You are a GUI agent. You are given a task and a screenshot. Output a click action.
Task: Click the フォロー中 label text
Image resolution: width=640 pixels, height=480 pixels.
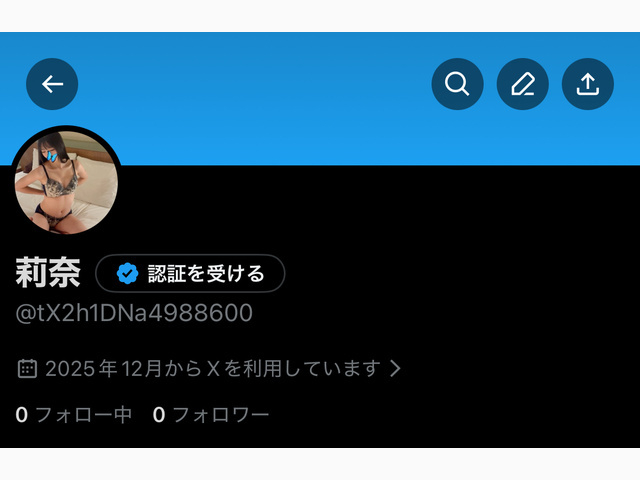point(84,415)
